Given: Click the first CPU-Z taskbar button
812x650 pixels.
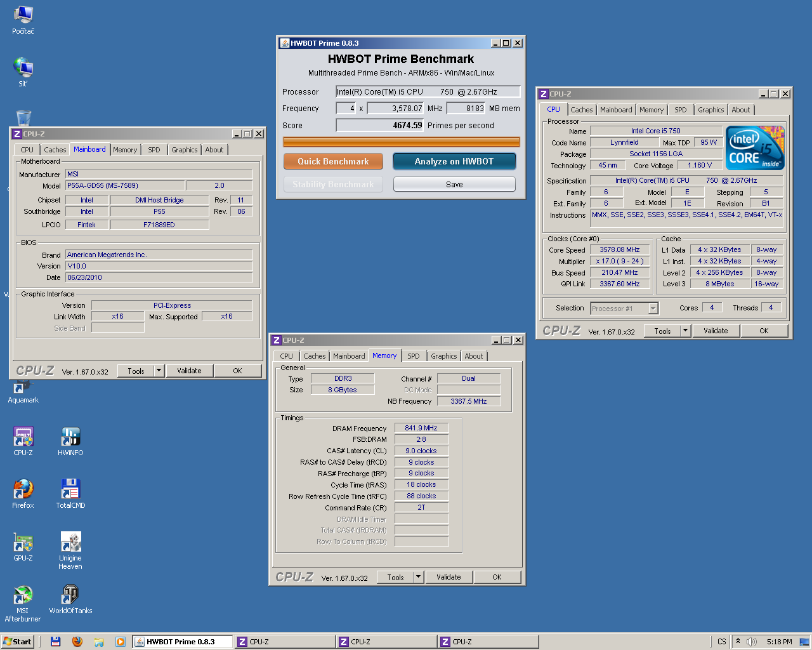Looking at the screenshot, I should click(285, 642).
